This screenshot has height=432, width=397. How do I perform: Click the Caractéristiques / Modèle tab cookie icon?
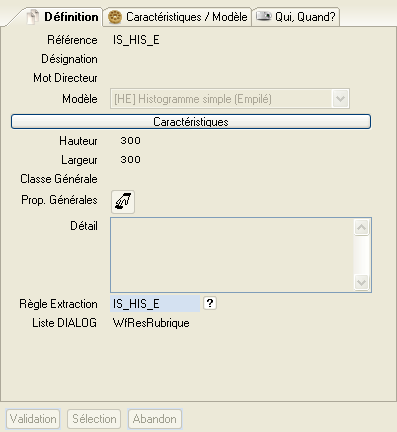(x=115, y=17)
